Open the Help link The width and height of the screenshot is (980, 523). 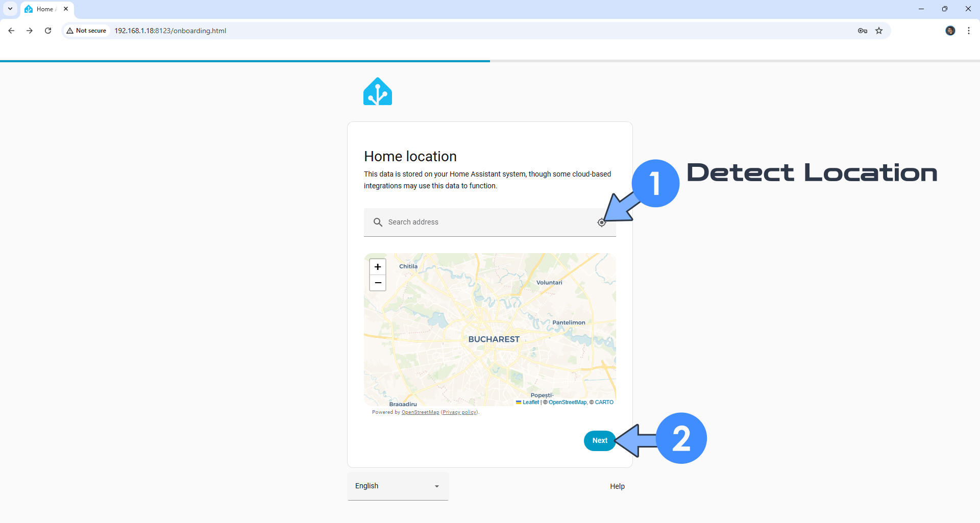617,486
